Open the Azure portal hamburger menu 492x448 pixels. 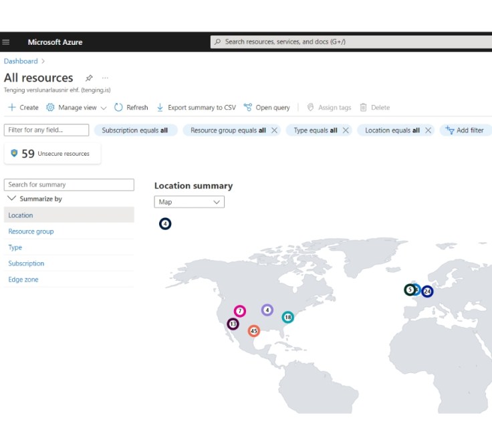[7, 42]
